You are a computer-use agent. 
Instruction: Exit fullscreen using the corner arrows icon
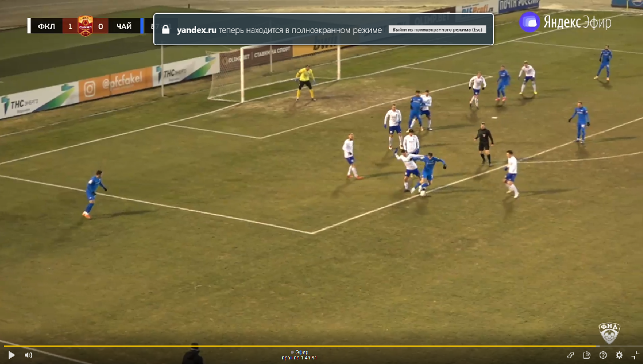click(x=635, y=355)
